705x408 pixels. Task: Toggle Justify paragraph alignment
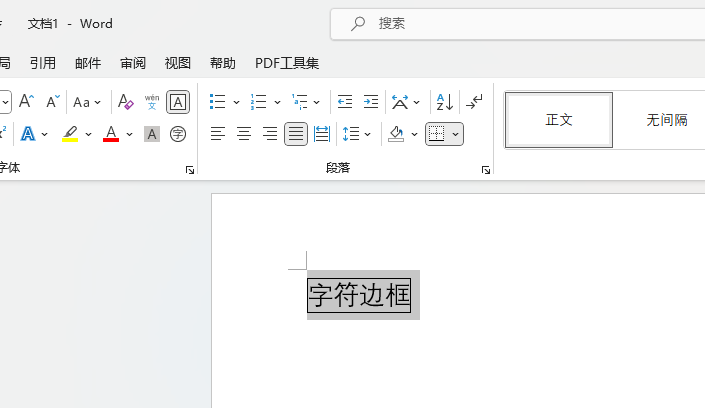click(x=296, y=134)
